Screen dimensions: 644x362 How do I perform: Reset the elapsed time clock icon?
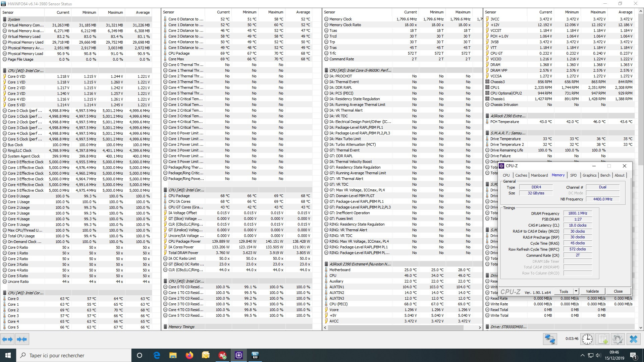pyautogui.click(x=587, y=339)
